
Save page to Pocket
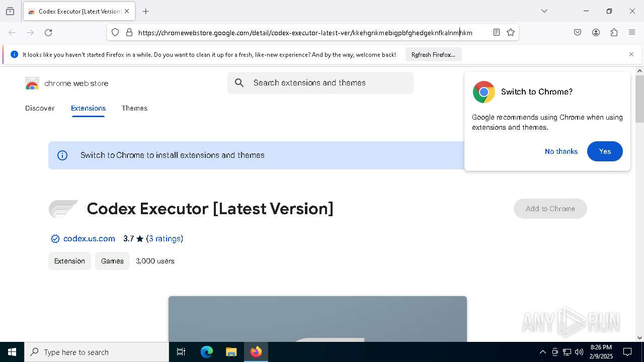click(x=578, y=32)
